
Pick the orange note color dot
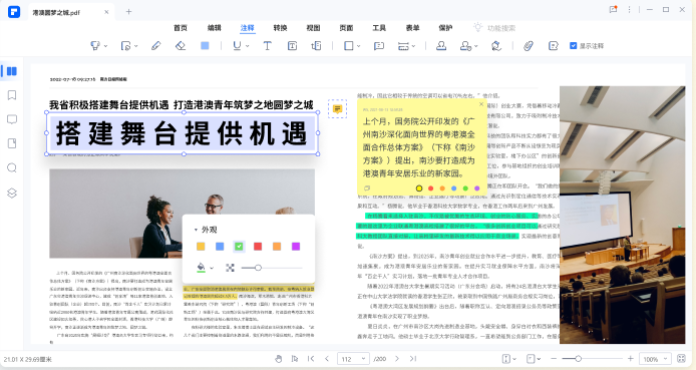(442, 189)
